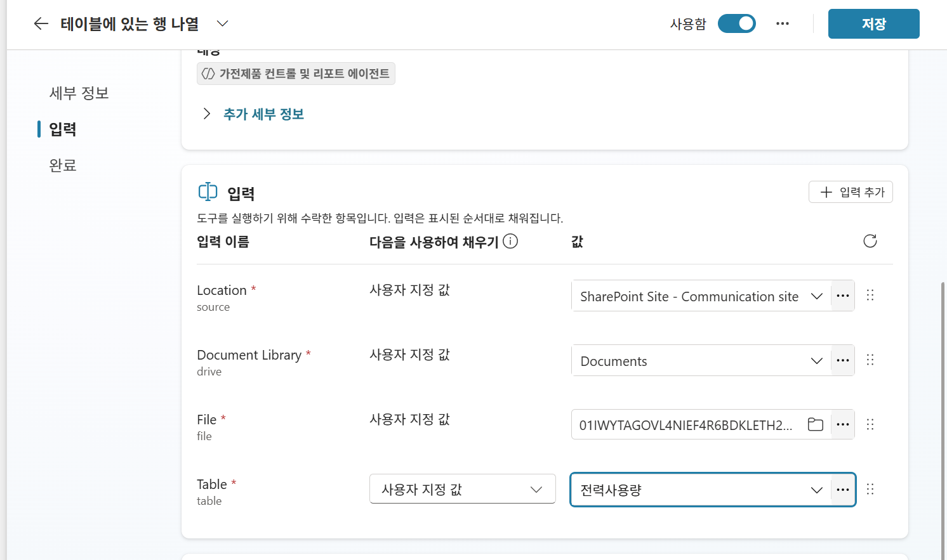This screenshot has width=947, height=560.
Task: Open the 전력사용량 table dropdown
Action: pos(701,490)
